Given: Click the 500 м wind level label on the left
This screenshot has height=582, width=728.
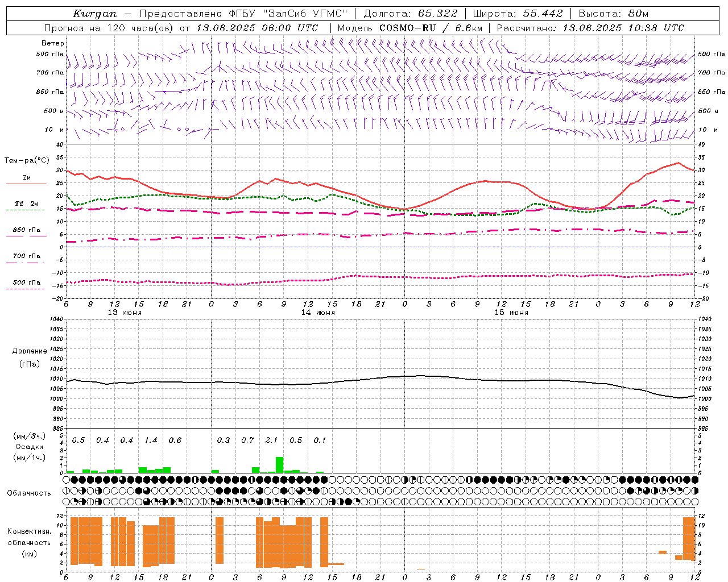Looking at the screenshot, I should (x=55, y=111).
